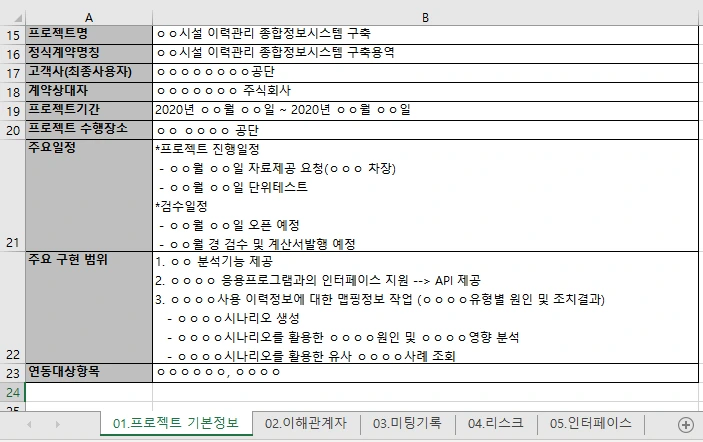The height and width of the screenshot is (442, 703).
Task: Select the row 20 location value cell
Action: (425, 130)
